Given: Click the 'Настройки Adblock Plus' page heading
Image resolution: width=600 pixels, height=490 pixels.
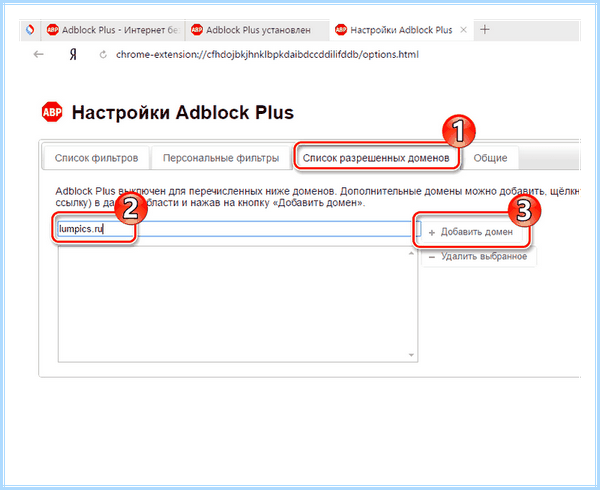Looking at the screenshot, I should pos(183,112).
